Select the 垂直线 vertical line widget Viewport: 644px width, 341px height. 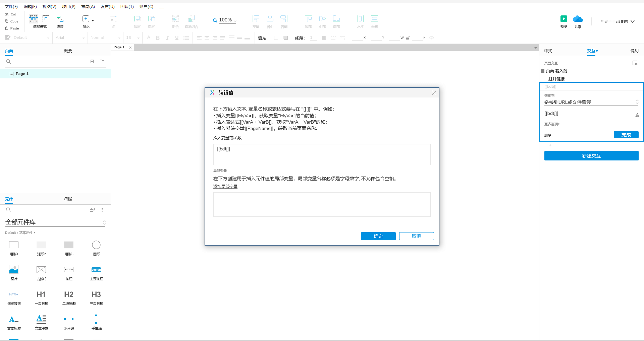click(x=96, y=322)
